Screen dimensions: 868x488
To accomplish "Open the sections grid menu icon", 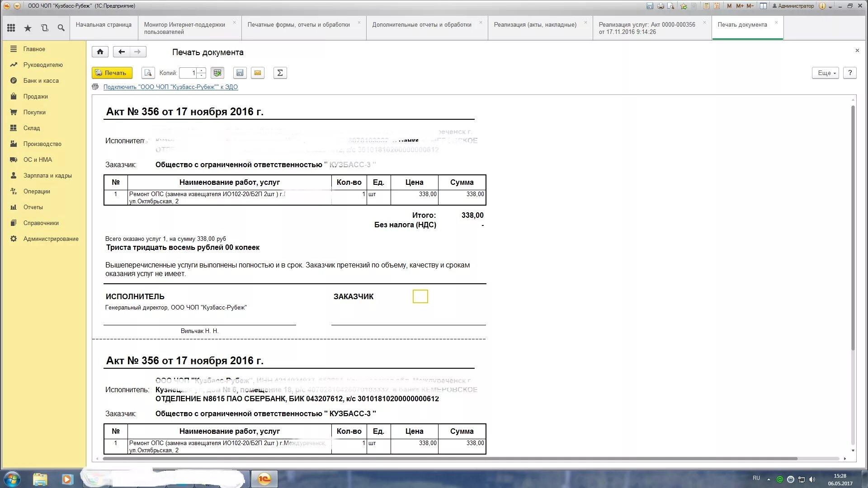I will click(x=11, y=28).
